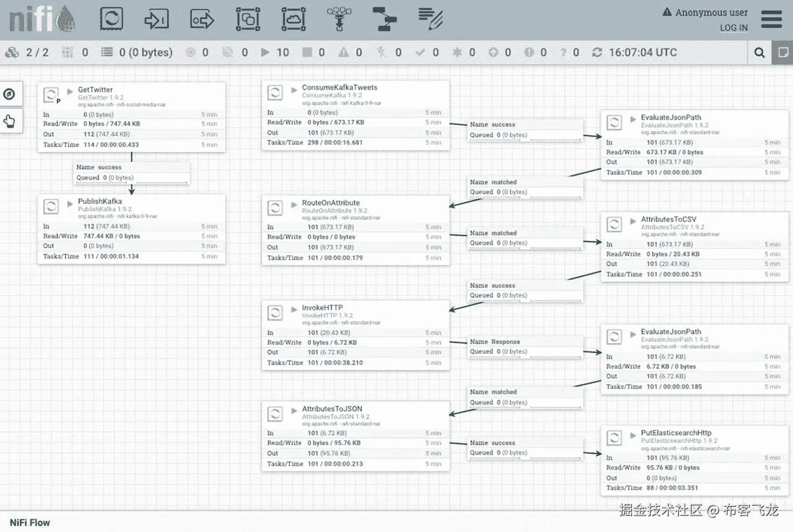
Task: Click the NiFi Flow breadcrumb
Action: (30, 522)
